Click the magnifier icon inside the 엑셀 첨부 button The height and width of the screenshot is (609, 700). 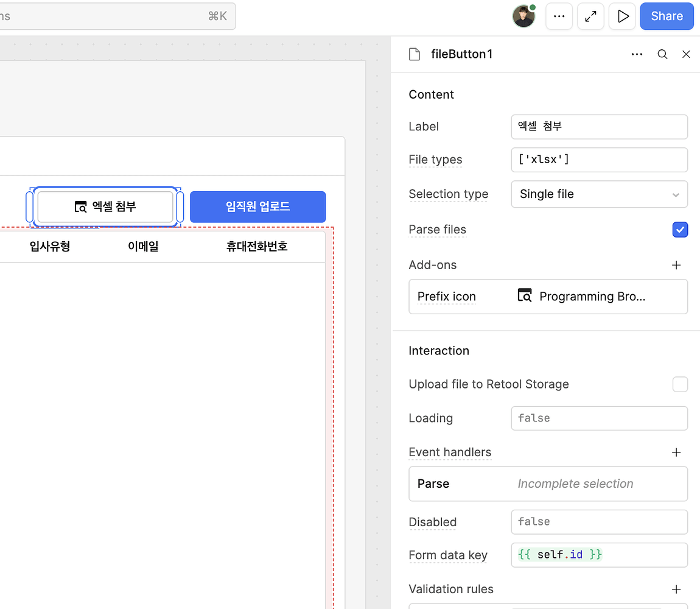82,206
